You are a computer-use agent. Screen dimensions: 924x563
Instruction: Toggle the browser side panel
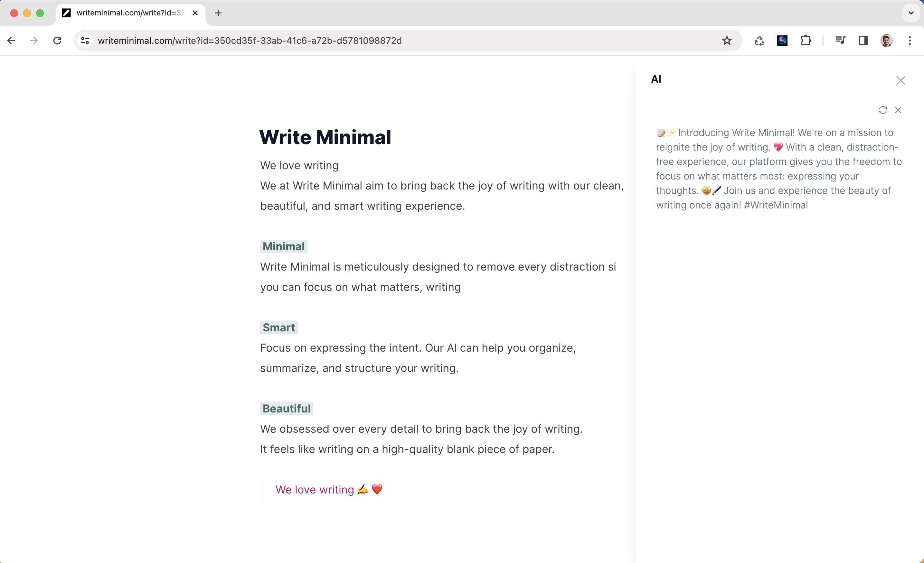(x=863, y=41)
